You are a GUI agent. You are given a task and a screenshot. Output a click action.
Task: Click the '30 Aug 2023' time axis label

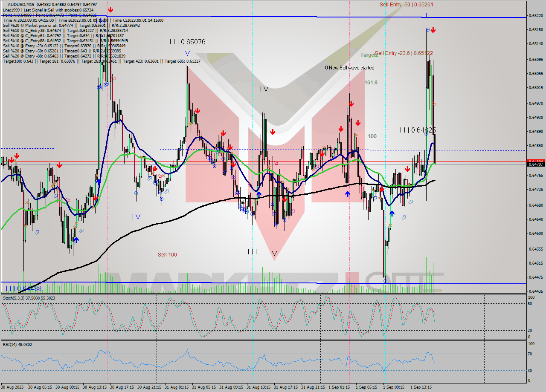pyautogui.click(x=13, y=387)
